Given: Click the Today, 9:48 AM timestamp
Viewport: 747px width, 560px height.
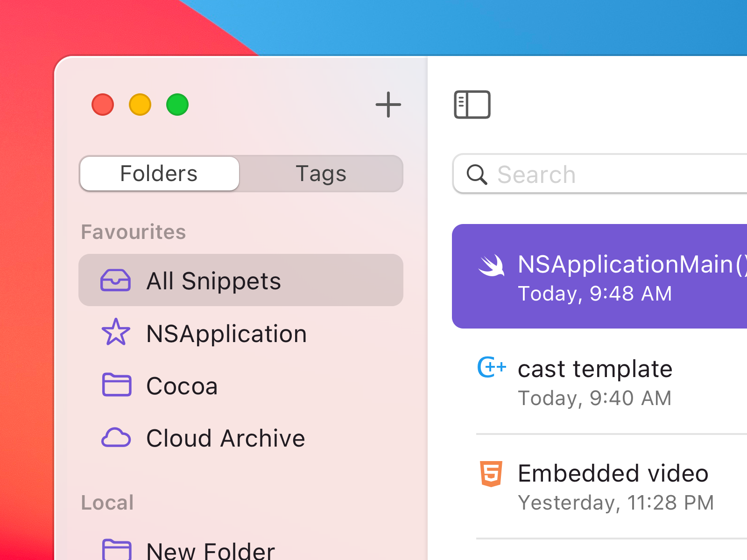Looking at the screenshot, I should point(595,294).
